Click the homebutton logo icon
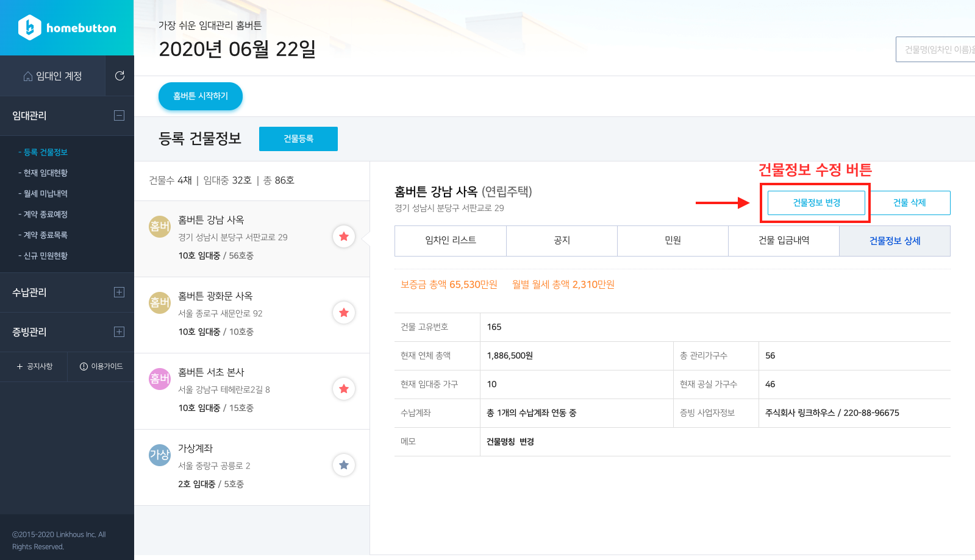This screenshot has width=975, height=560. point(29,27)
